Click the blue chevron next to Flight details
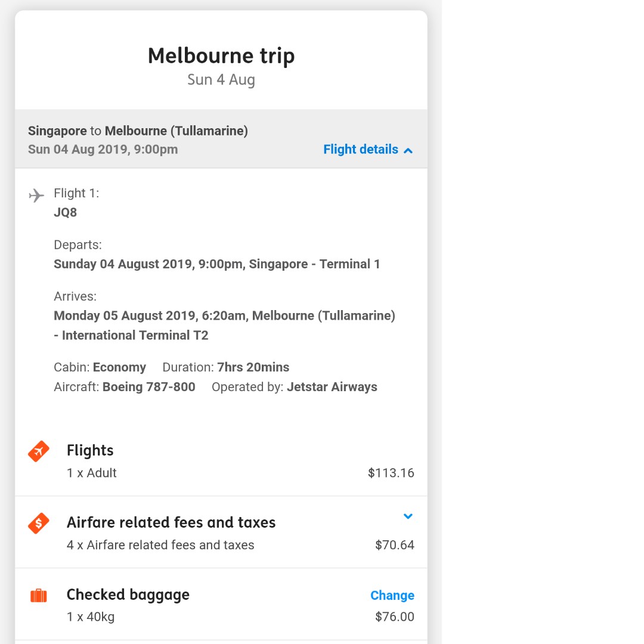This screenshot has height=644, width=644. [408, 151]
